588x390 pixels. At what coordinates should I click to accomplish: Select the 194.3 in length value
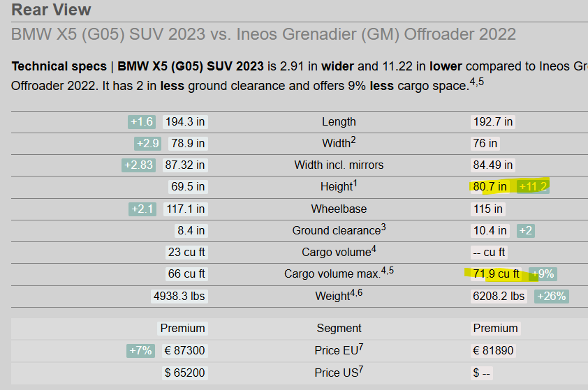tap(185, 121)
